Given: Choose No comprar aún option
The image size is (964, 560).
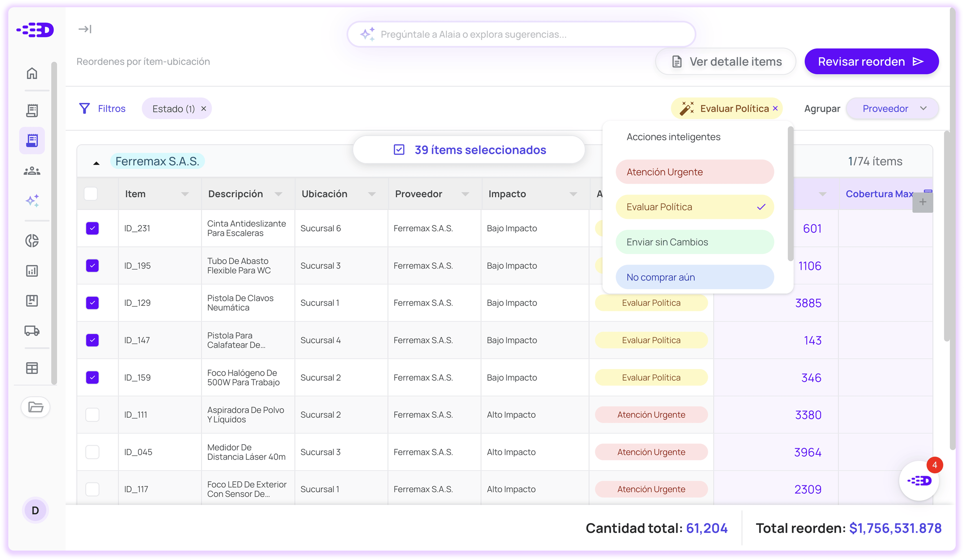Looking at the screenshot, I should pyautogui.click(x=694, y=277).
